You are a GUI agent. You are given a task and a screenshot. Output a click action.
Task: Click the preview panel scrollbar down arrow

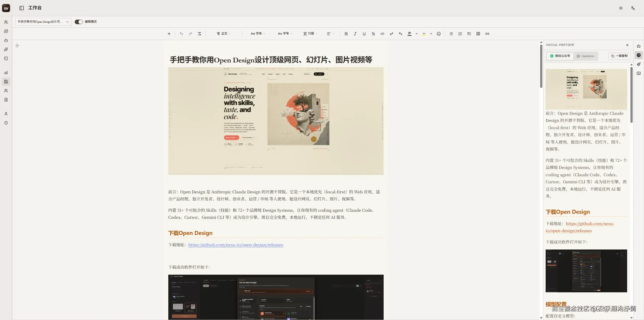631,318
